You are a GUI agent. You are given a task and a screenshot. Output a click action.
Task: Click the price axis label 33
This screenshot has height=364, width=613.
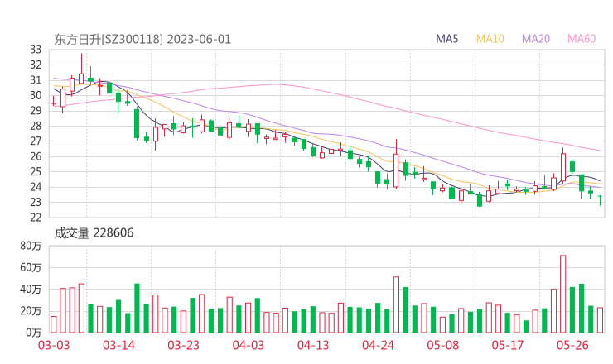point(36,50)
